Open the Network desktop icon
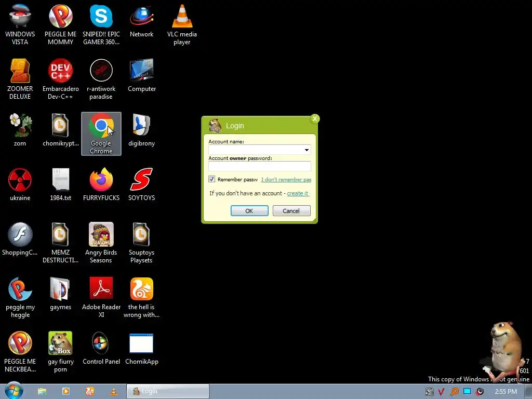Viewport: 532px width, 399px height. point(141,20)
